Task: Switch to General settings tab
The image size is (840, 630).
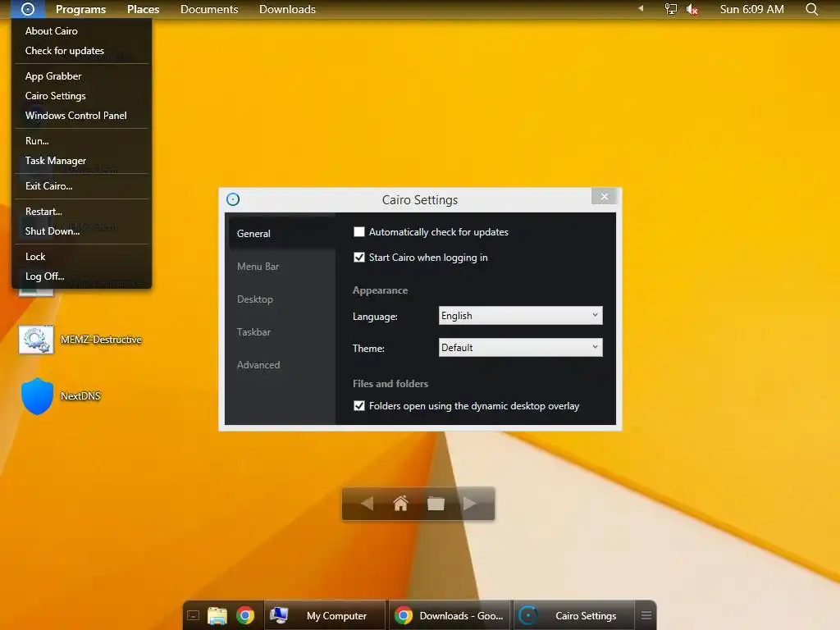Action: pos(282,234)
